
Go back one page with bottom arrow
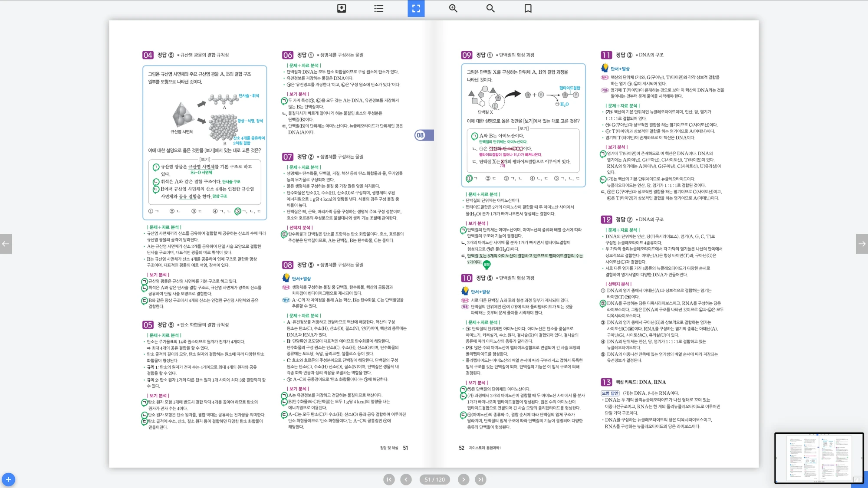click(406, 479)
